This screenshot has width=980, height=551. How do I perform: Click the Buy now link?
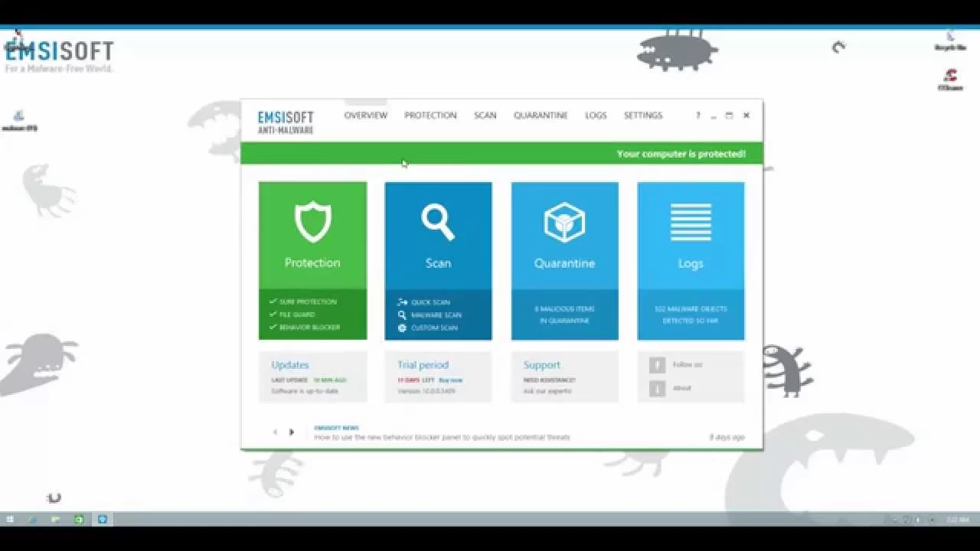451,380
